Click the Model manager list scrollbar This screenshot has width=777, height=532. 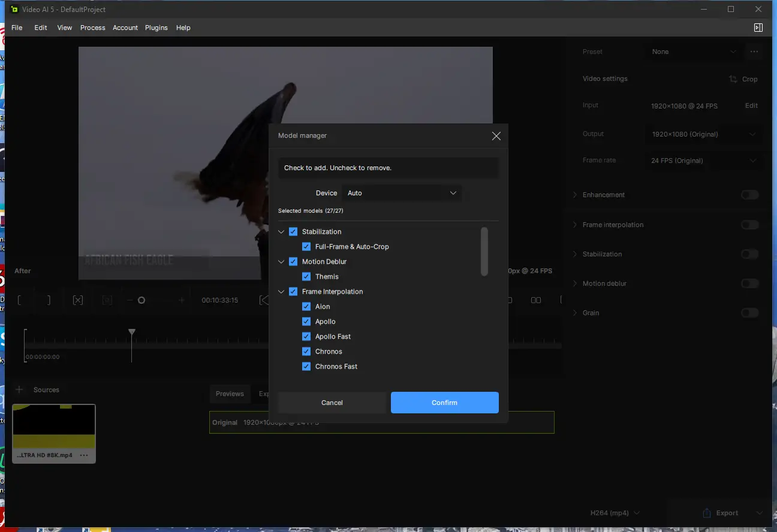click(x=484, y=252)
